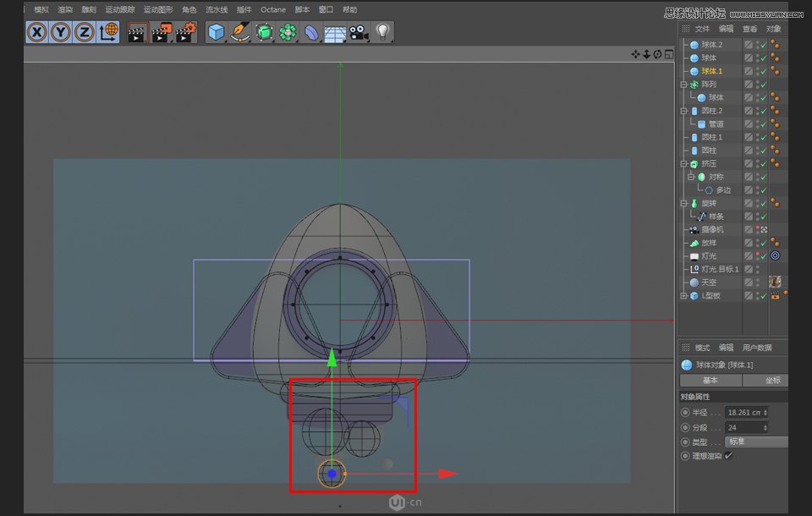Toggle visibility dot next to 天空 object
Screen dimensions: 812x516
(759, 282)
